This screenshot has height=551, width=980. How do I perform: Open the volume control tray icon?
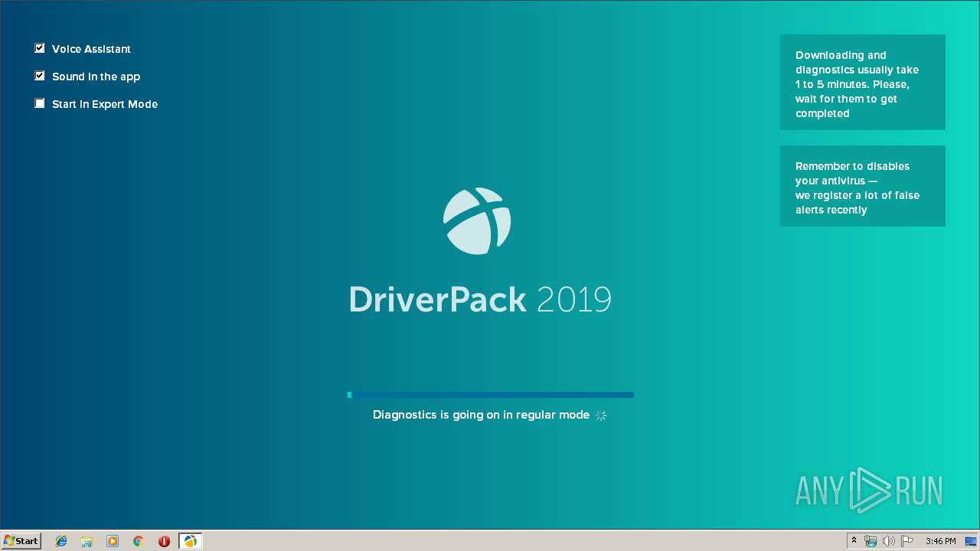889,541
